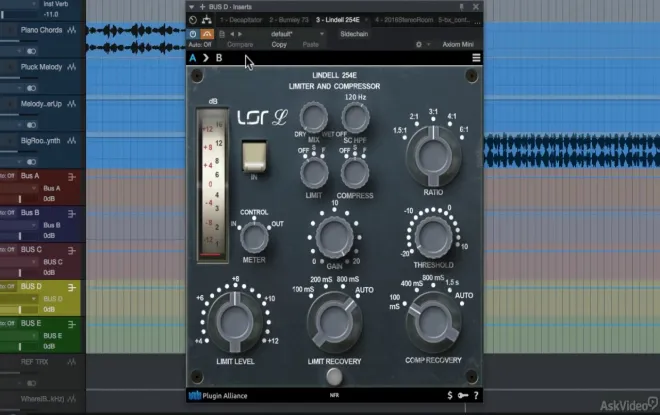Switch to 4 - 2016StereoRoom tab
Image resolution: width=660 pixels, height=415 pixels.
click(404, 20)
